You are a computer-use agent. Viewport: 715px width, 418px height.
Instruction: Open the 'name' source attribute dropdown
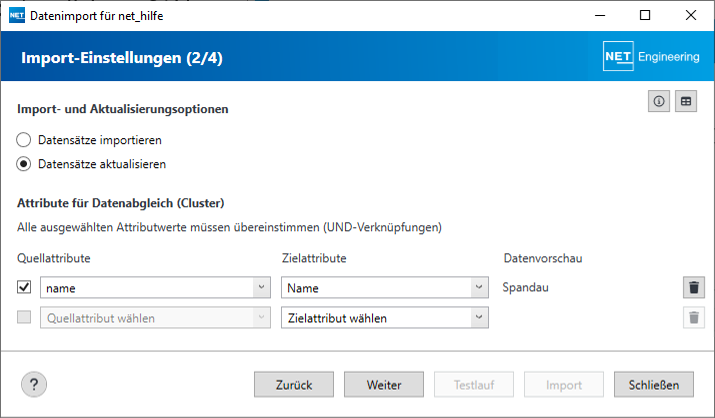[x=155, y=288]
